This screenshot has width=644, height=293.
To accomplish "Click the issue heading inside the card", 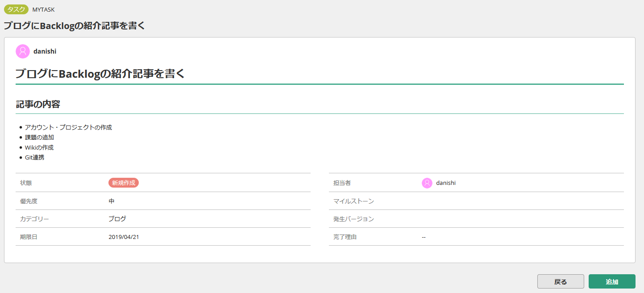I will (100, 74).
